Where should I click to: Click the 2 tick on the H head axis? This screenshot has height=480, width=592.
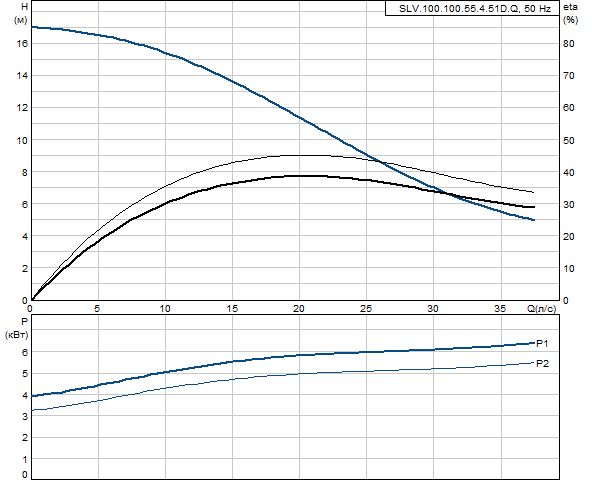pyautogui.click(x=25, y=269)
